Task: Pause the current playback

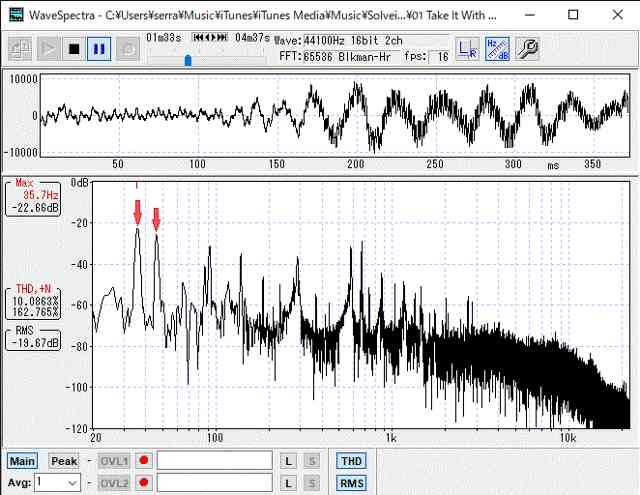Action: (98, 48)
